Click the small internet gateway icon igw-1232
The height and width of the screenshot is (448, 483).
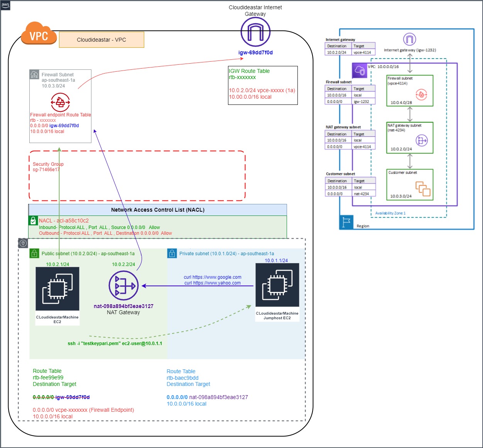pyautogui.click(x=409, y=39)
